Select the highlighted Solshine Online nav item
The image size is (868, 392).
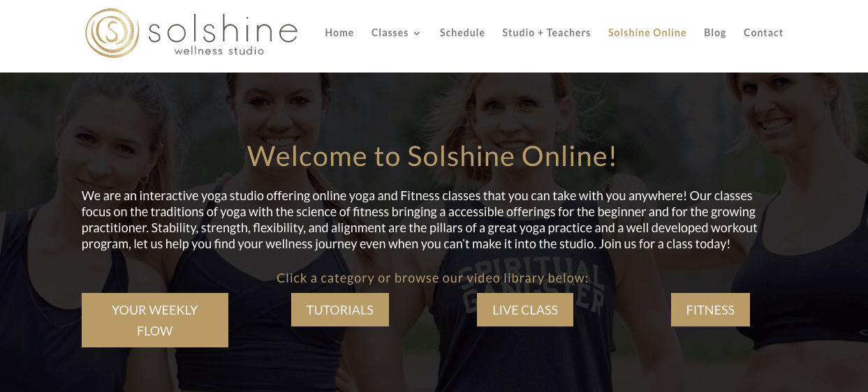click(647, 33)
